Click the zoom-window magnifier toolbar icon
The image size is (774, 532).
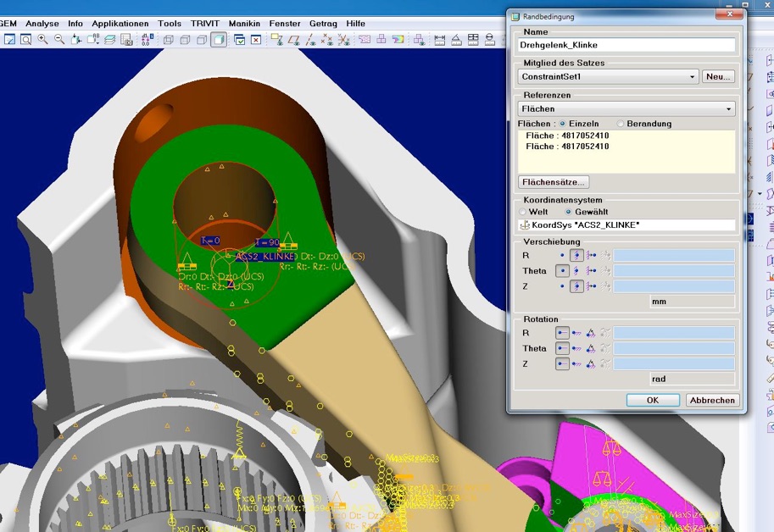pos(25,40)
